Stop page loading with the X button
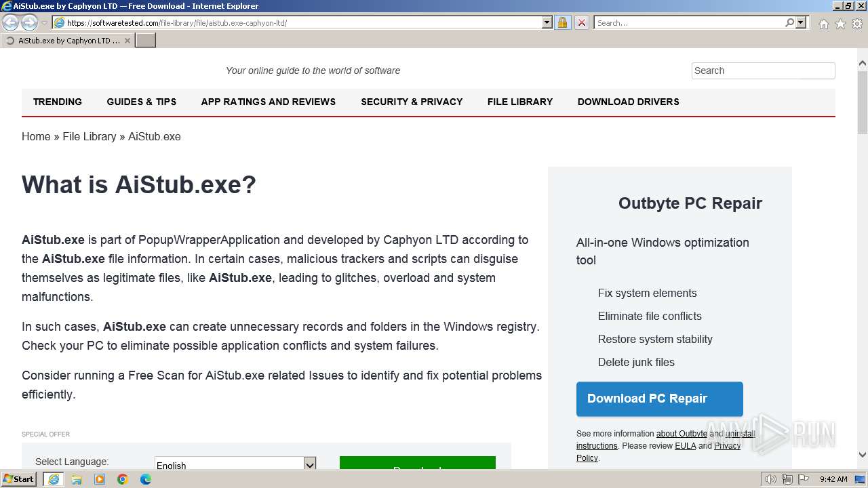Screen dimensions: 868x488 pyautogui.click(x=581, y=22)
